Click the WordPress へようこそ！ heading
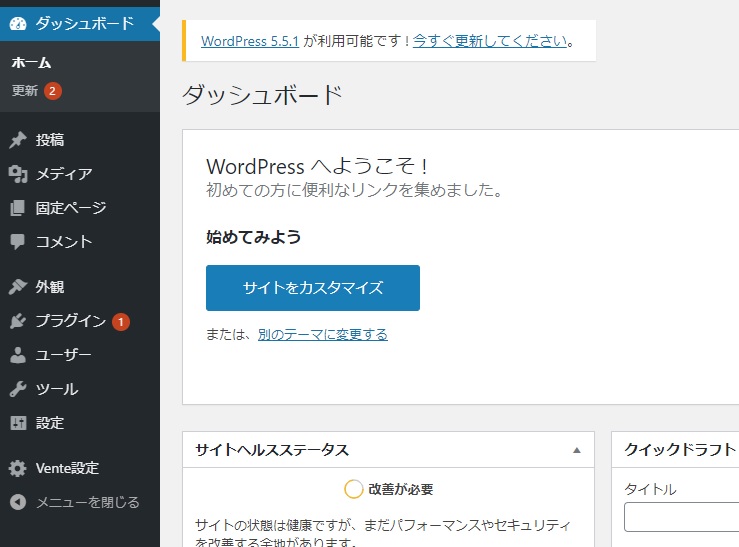 (317, 166)
